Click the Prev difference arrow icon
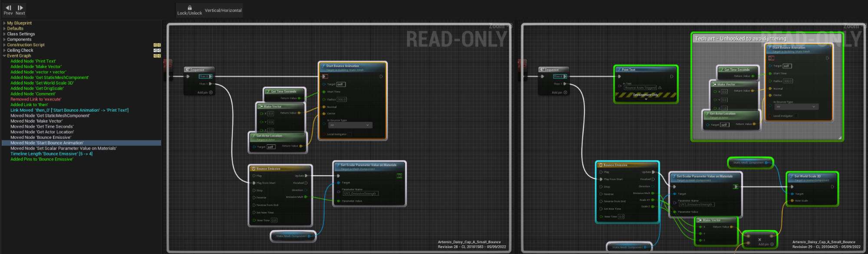Image resolution: width=868 pixels, height=254 pixels. pyautogui.click(x=8, y=7)
